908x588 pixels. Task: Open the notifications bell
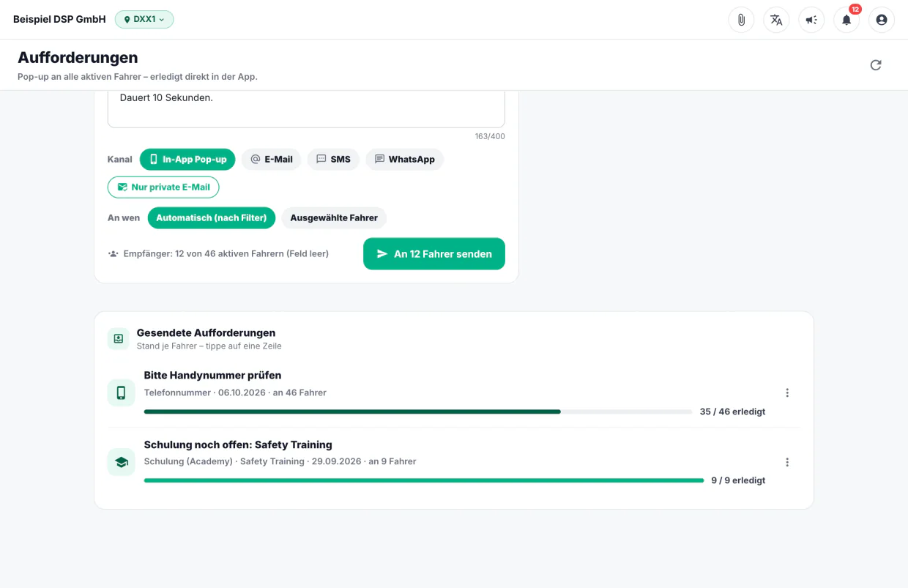846,20
